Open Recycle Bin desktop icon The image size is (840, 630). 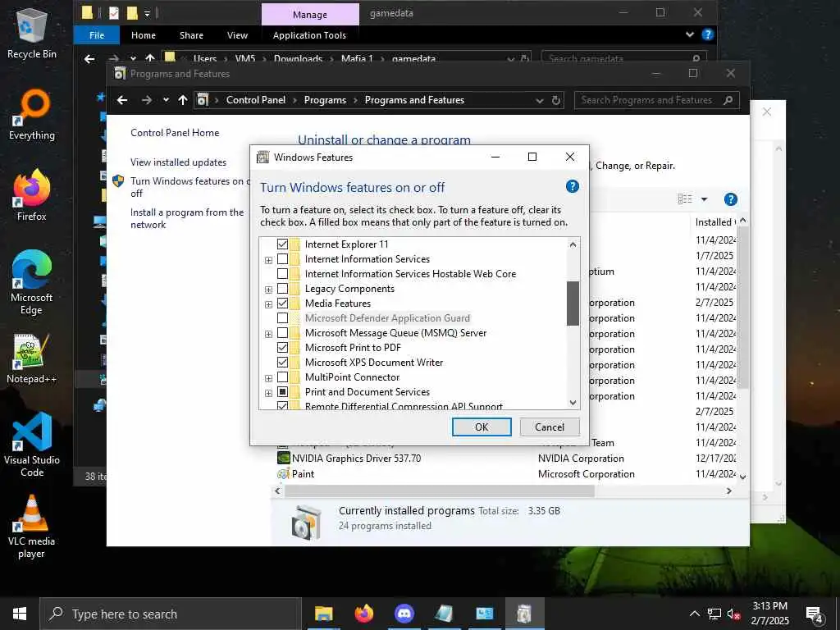32,33
